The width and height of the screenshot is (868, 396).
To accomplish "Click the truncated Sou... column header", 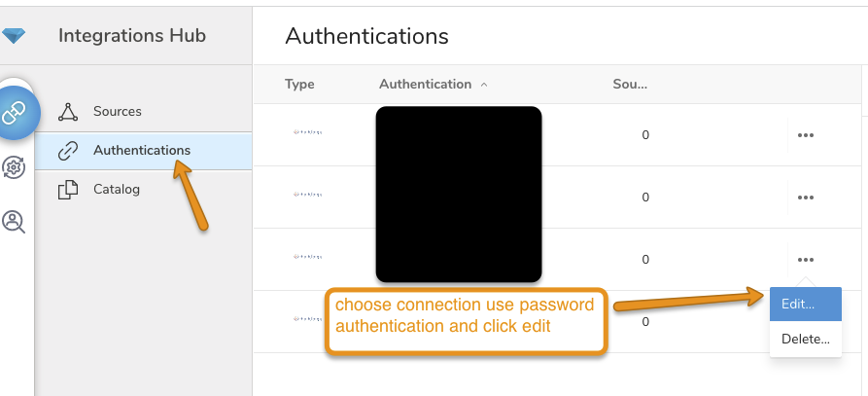I will (x=629, y=85).
